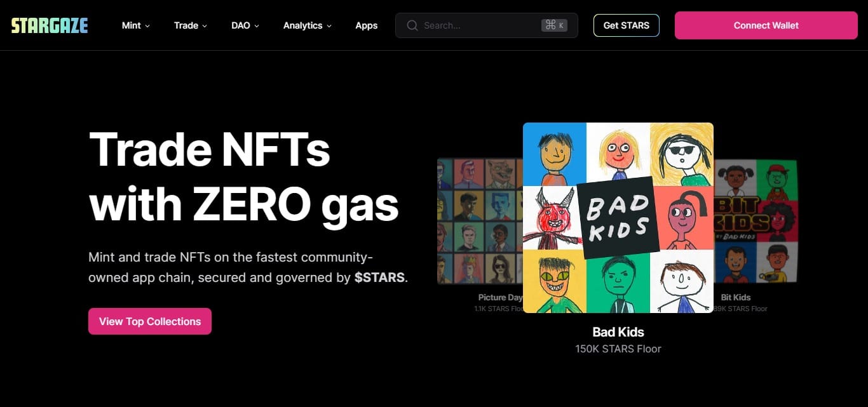Click the Bit Kids collection label
The height and width of the screenshot is (407, 868).
[735, 297]
